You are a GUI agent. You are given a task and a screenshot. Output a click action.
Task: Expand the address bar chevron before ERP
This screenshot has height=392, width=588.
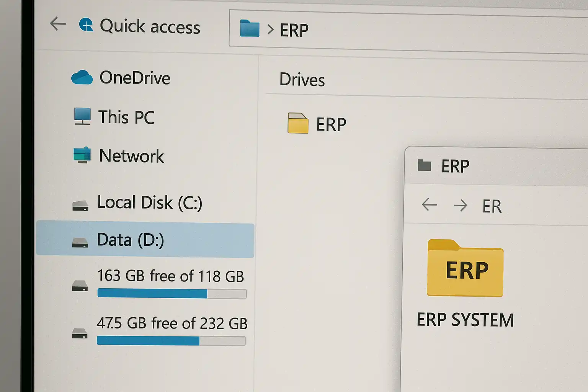[270, 29]
